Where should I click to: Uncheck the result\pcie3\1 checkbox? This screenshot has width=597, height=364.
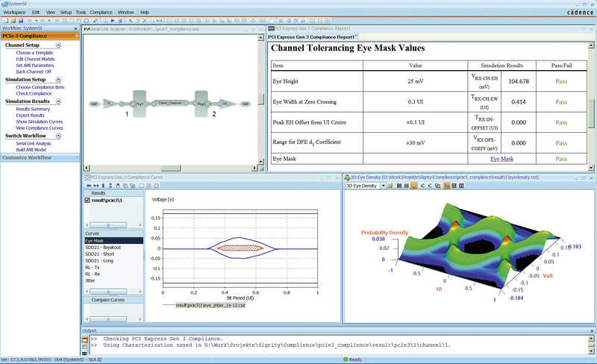pos(87,201)
